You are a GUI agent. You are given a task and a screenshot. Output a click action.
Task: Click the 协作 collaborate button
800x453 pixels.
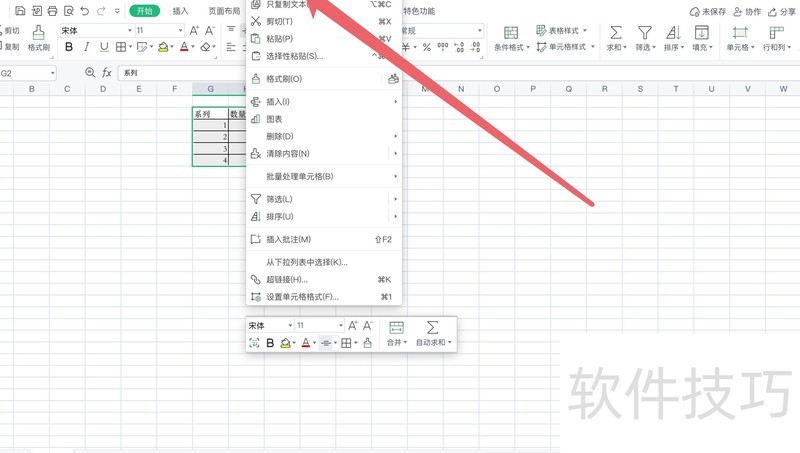747,11
